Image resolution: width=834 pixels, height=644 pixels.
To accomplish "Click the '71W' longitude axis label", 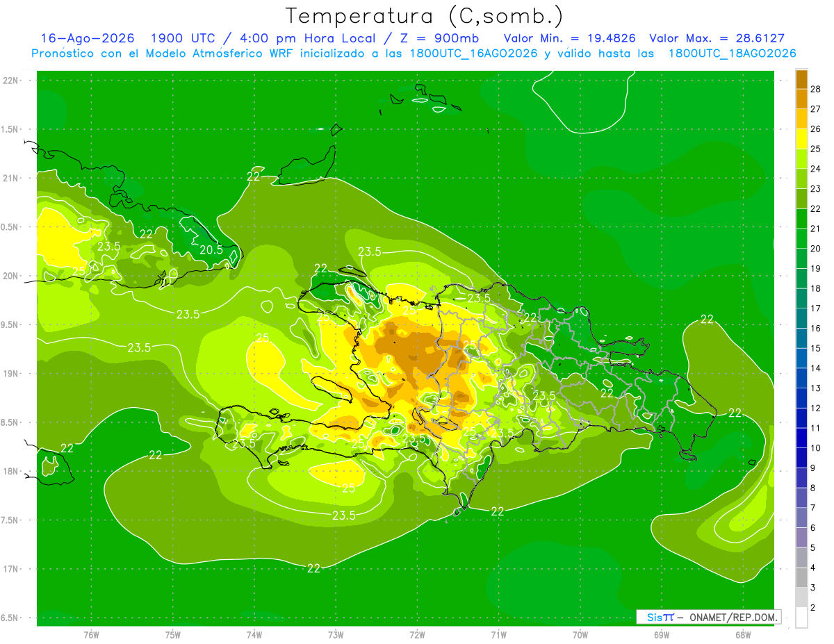I will point(498,634).
